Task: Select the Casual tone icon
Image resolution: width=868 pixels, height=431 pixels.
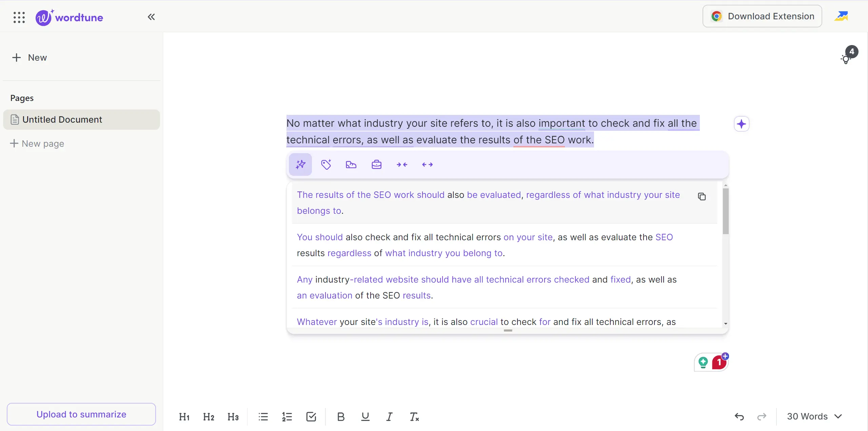Action: [351, 165]
